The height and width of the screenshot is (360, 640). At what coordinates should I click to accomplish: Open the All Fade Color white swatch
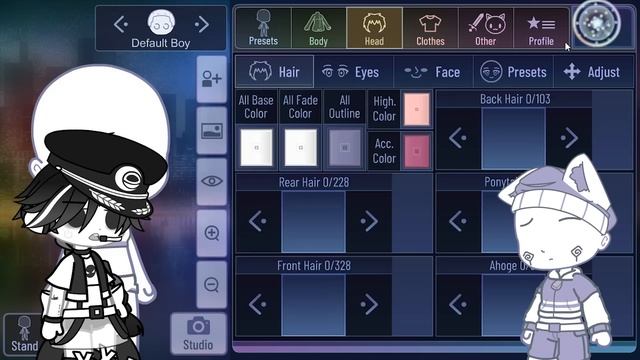click(300, 147)
